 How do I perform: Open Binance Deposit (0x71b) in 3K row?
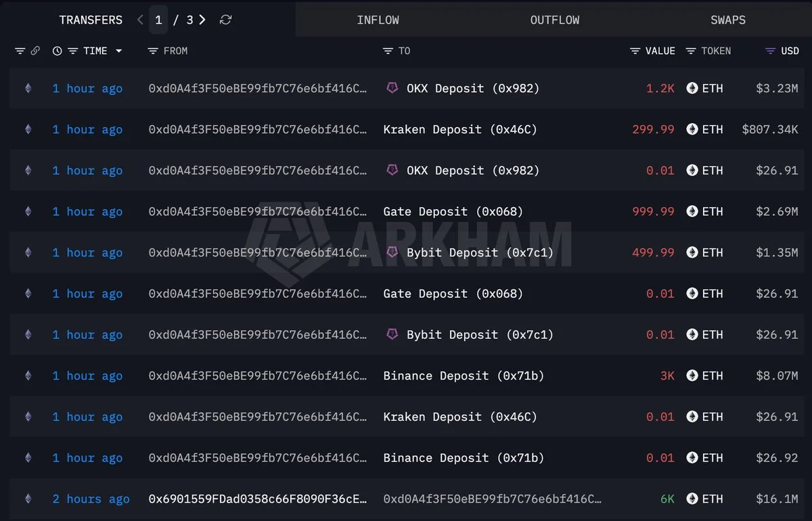464,376
